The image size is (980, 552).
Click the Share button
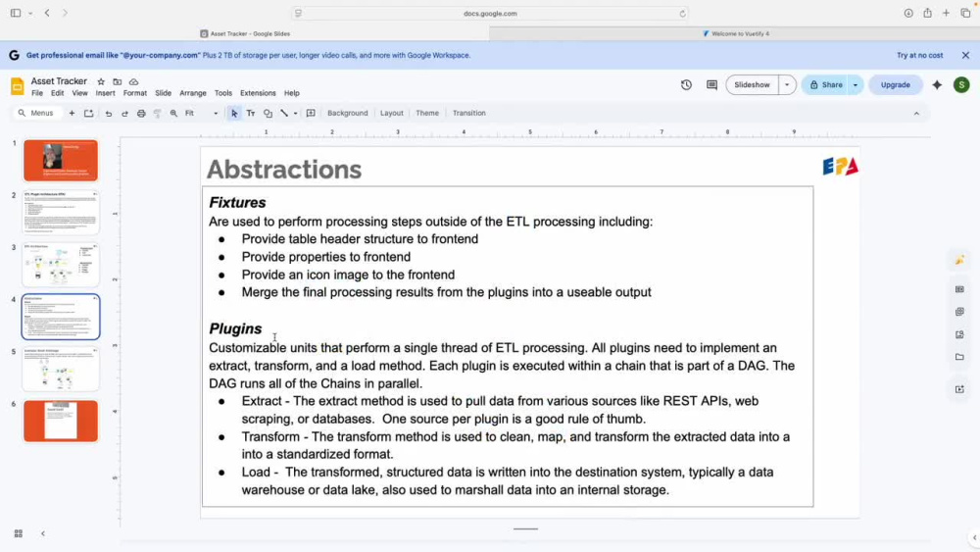(x=825, y=85)
